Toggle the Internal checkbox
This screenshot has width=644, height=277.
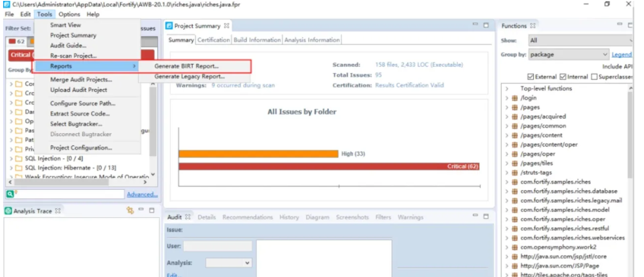point(563,77)
